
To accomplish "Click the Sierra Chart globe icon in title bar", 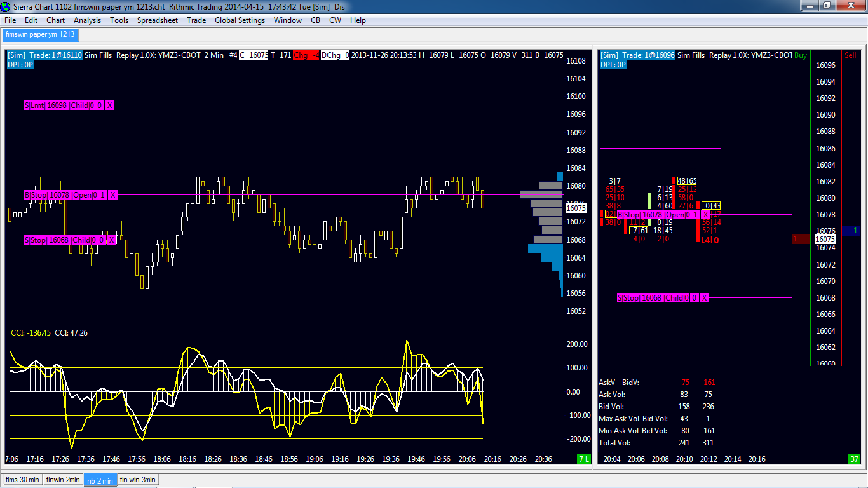I will 6,6.
